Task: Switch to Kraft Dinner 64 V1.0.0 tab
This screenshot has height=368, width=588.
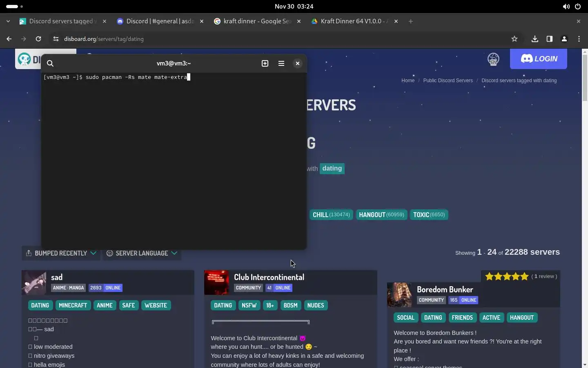Action: [x=354, y=21]
